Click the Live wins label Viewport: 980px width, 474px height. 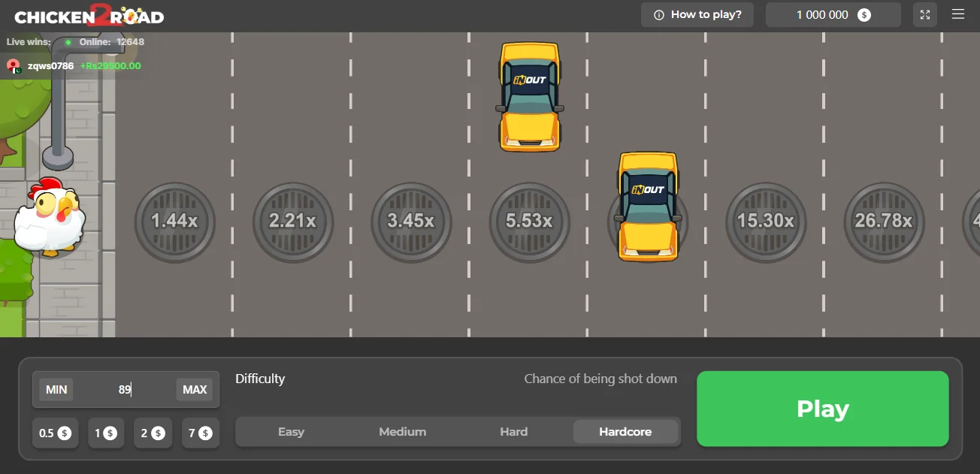coord(29,42)
